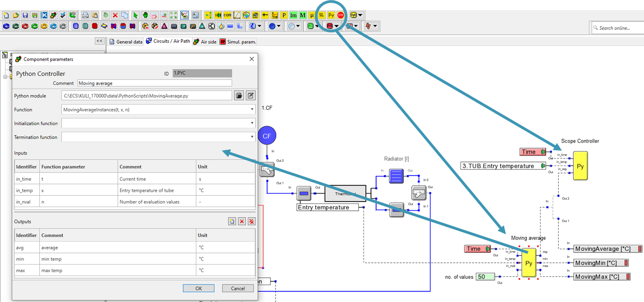Open the Function dropdown list
Viewport: 644px width, 302px height.
252,110
